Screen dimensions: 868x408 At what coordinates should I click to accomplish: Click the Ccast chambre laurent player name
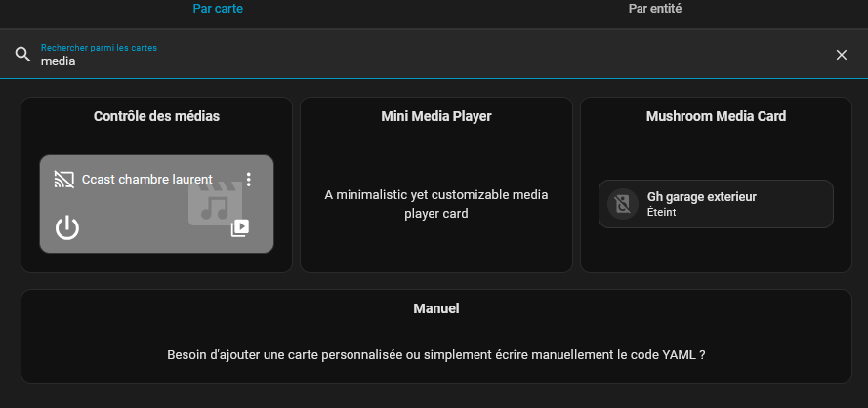click(146, 180)
